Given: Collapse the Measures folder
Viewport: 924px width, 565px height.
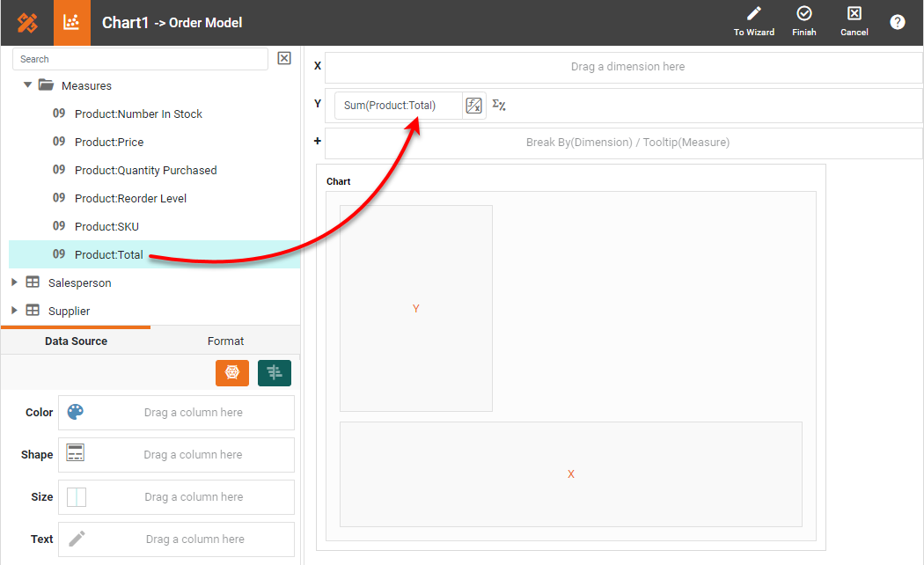Looking at the screenshot, I should point(26,85).
